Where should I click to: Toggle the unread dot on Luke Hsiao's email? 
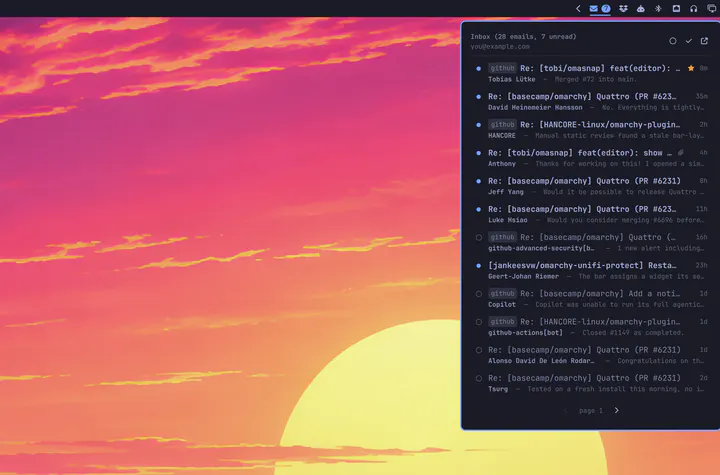[x=478, y=209]
